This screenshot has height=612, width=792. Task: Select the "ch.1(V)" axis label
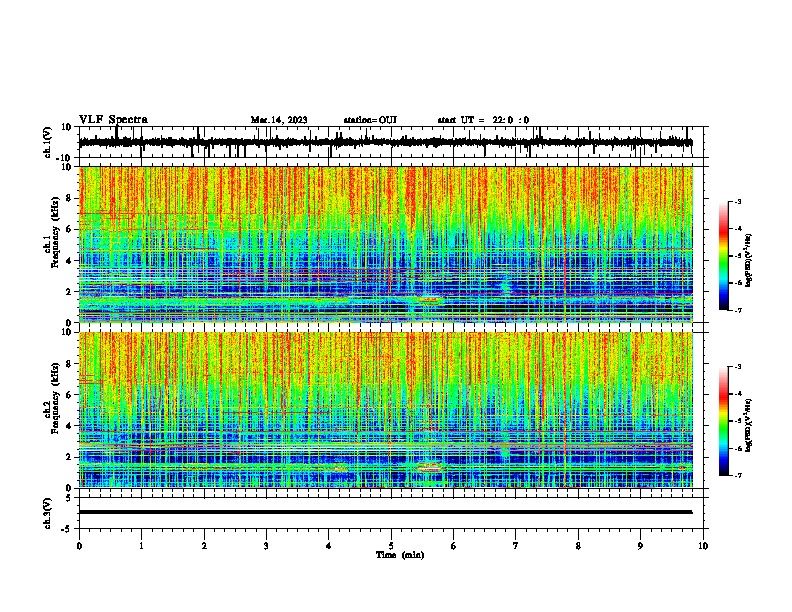tap(48, 142)
